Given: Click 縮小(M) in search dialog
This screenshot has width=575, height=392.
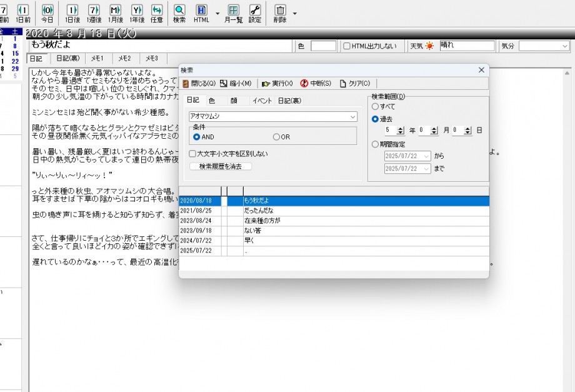Looking at the screenshot, I should (x=236, y=84).
